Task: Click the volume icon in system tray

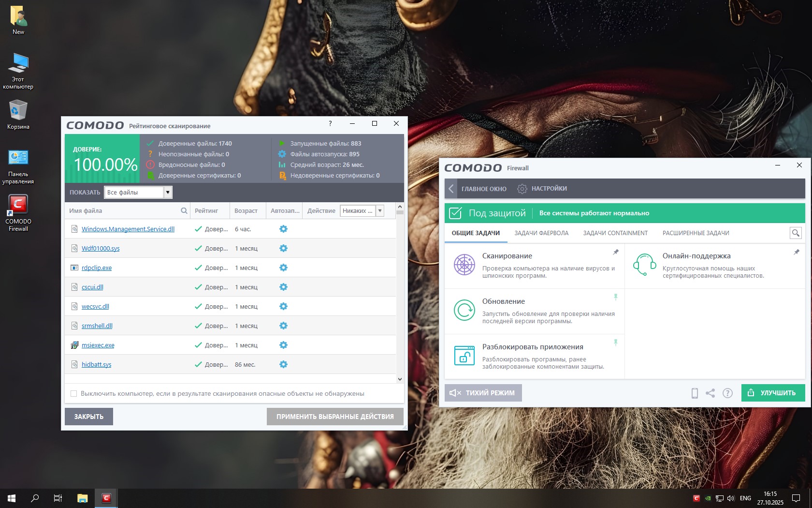Action: [731, 498]
